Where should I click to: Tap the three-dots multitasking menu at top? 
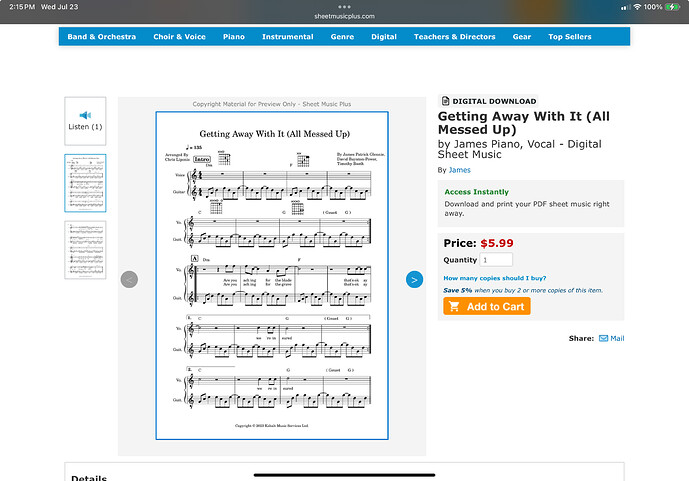coord(344,7)
